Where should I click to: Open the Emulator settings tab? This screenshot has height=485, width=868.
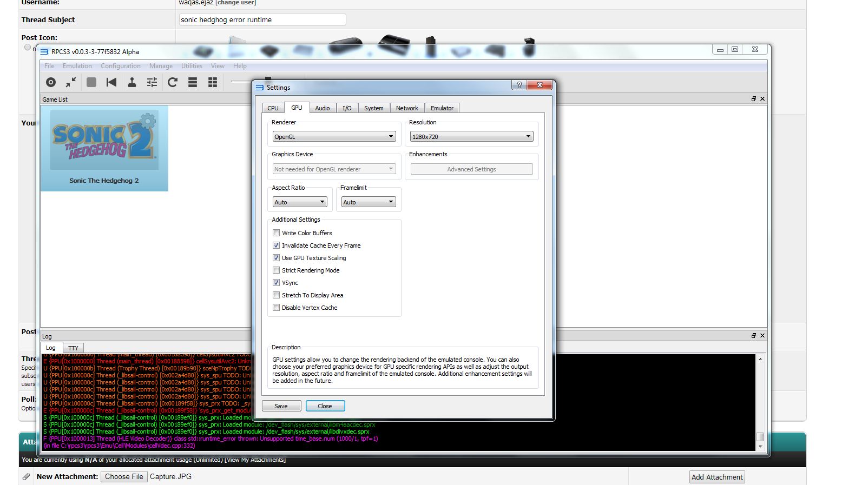pyautogui.click(x=442, y=108)
